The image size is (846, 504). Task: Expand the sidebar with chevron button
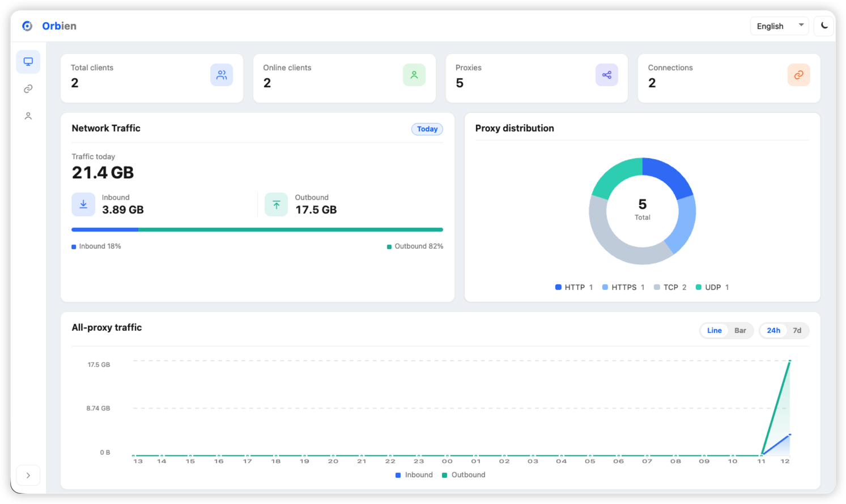pos(28,476)
